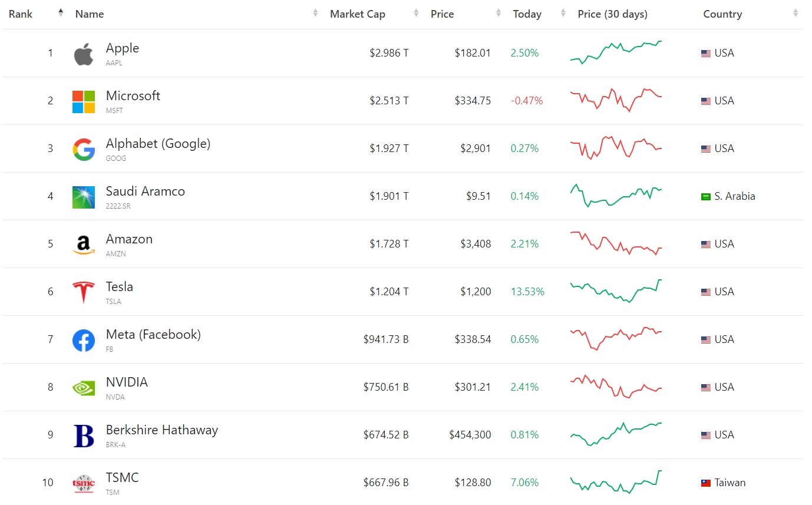This screenshot has height=505, width=812.
Task: Open the Microsoft company link
Action: [x=133, y=96]
